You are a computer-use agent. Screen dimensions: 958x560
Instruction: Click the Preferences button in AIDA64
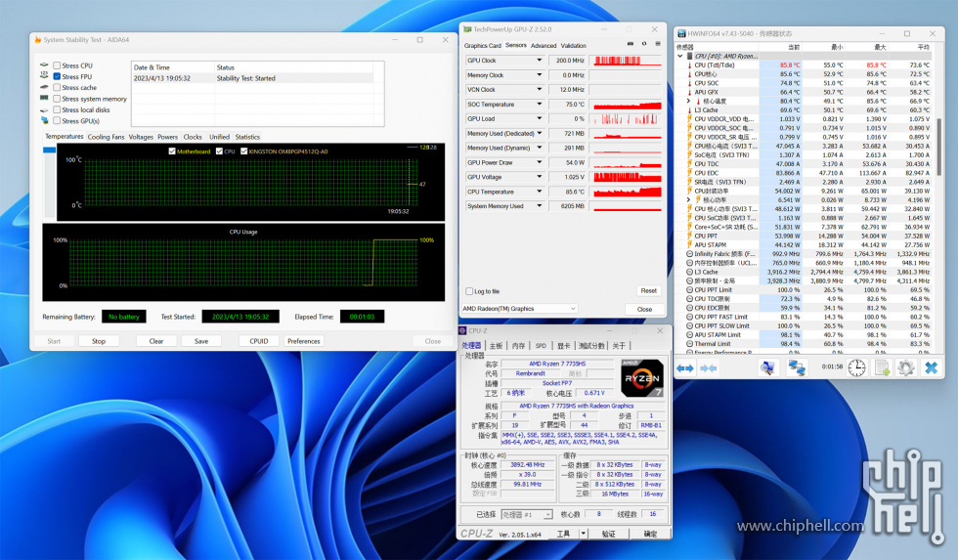pos(304,341)
